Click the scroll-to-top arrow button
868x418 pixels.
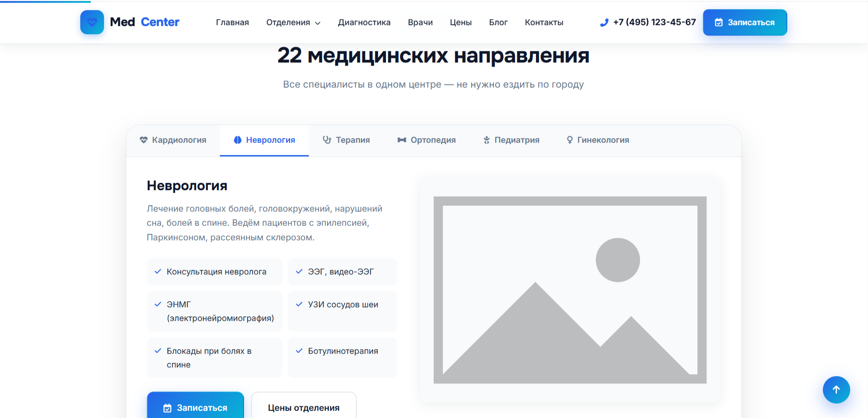836,390
